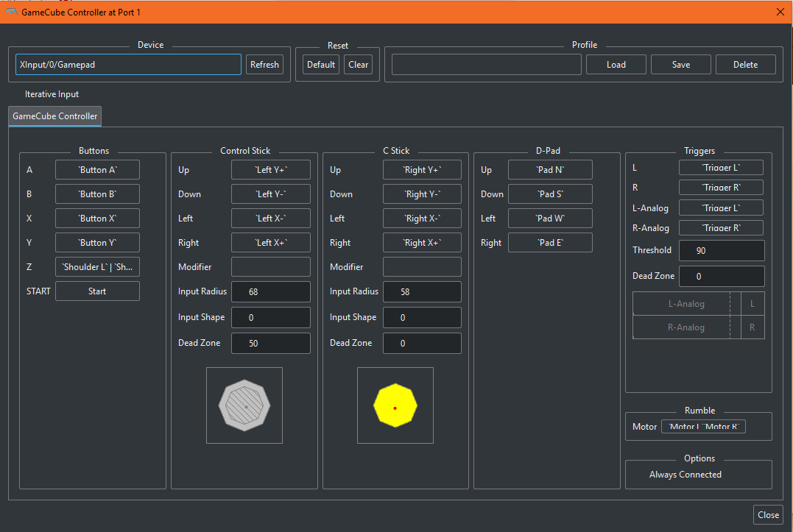Change C Stick Left mapping Right X-
Screen dimensions: 793x532
pos(423,219)
